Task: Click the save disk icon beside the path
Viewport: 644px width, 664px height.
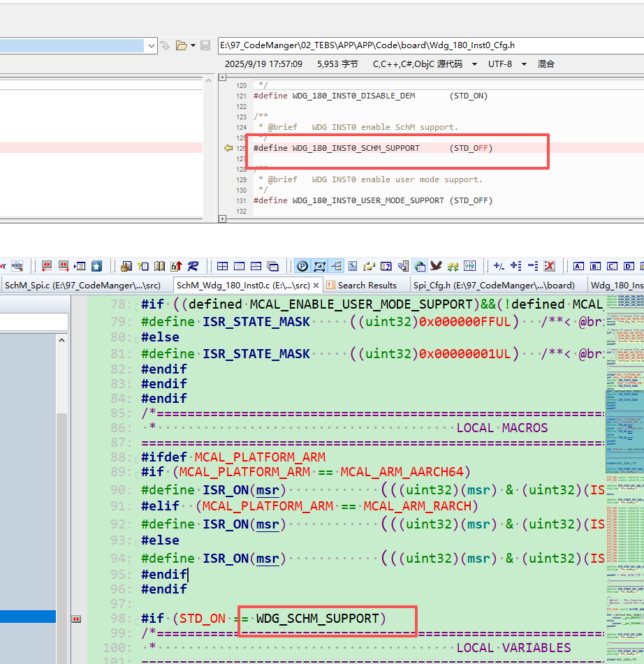Action: coord(205,45)
